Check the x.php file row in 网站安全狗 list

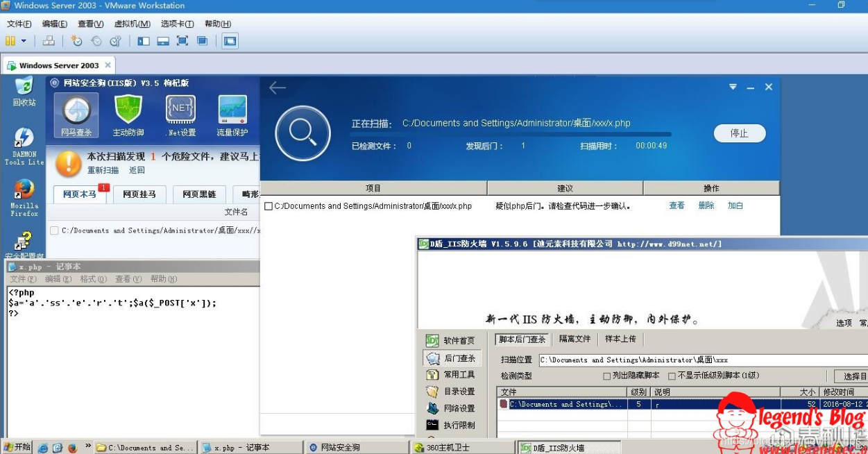54,230
